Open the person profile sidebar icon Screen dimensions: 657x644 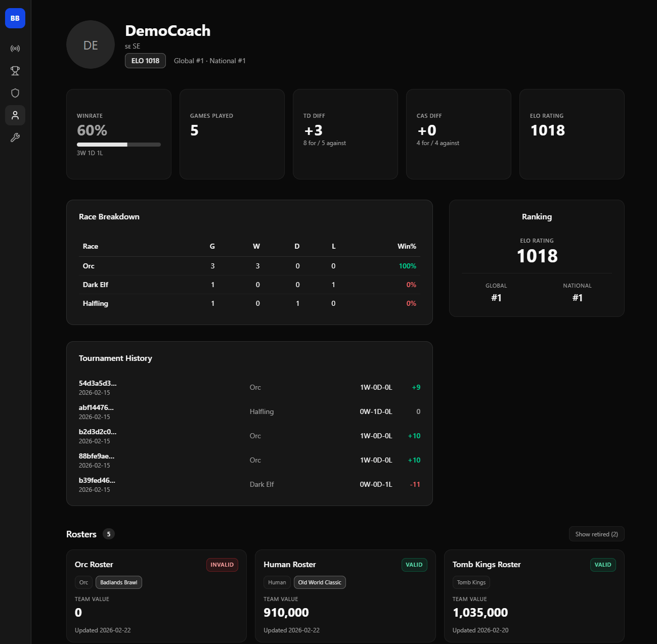click(x=15, y=115)
